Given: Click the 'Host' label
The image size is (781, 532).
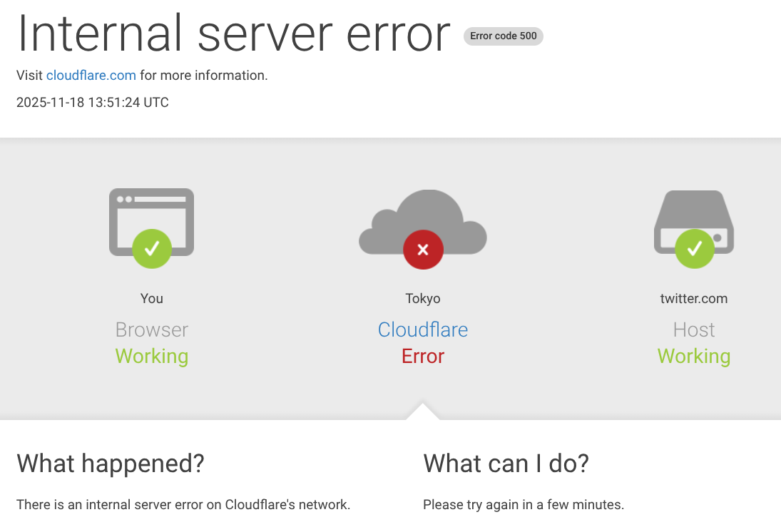Looking at the screenshot, I should pos(694,329).
